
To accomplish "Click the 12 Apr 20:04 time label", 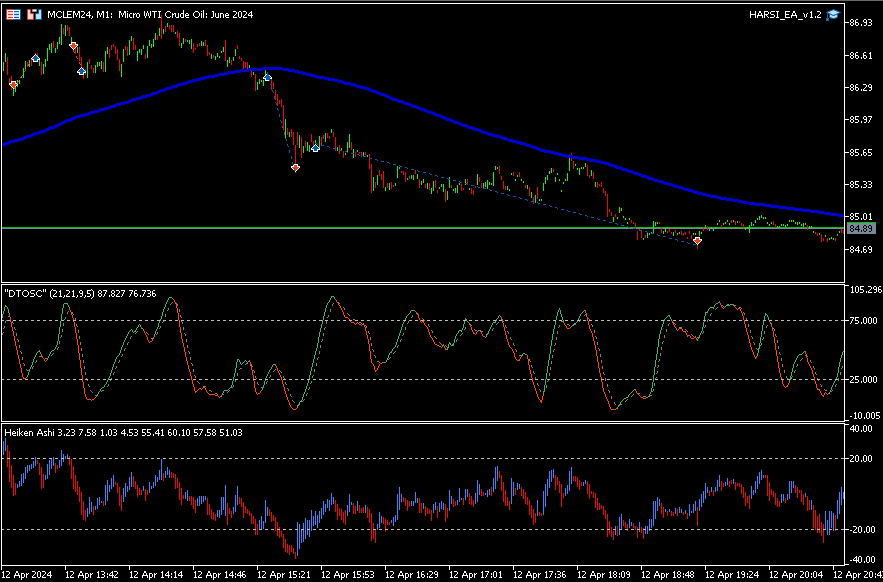I will [798, 575].
